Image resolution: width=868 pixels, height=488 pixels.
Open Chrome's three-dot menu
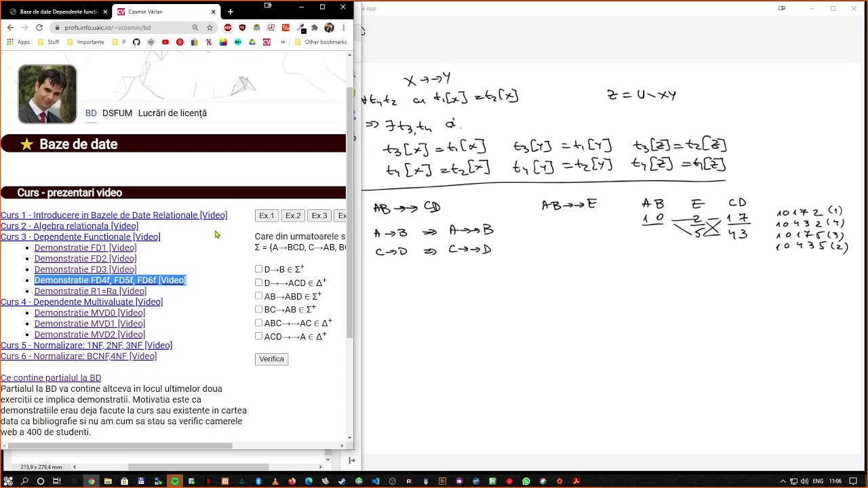click(x=344, y=28)
